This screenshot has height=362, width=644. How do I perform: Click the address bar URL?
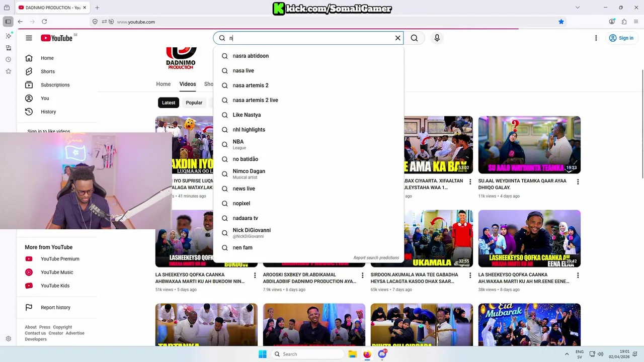click(135, 22)
